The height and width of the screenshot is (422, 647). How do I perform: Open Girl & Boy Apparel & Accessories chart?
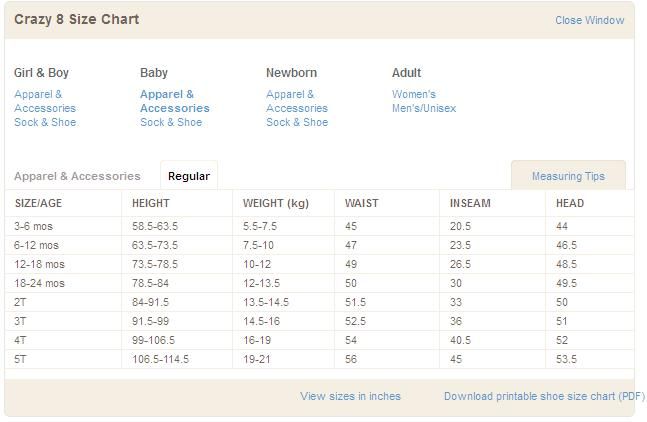(44, 101)
